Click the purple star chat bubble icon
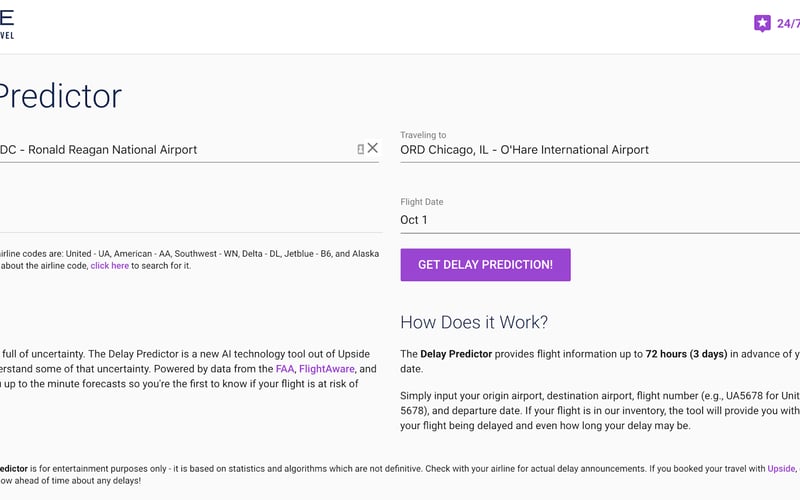 762,23
